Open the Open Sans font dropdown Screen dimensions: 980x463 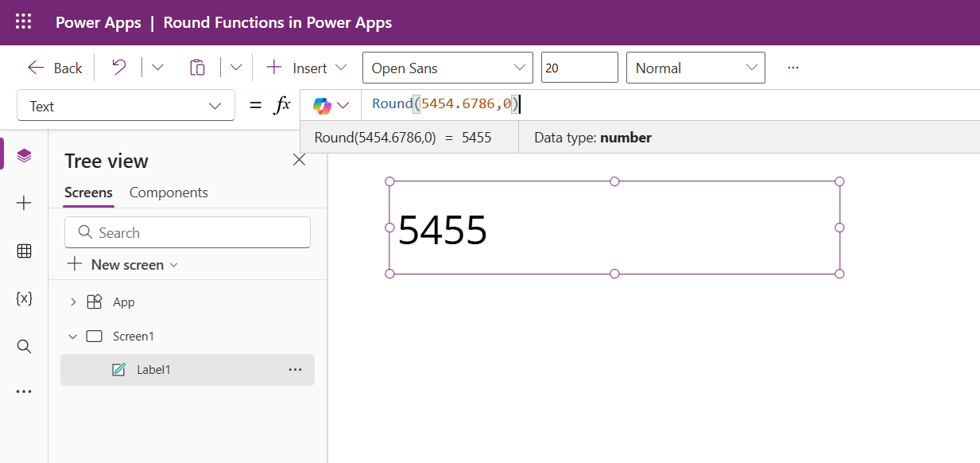coord(447,68)
